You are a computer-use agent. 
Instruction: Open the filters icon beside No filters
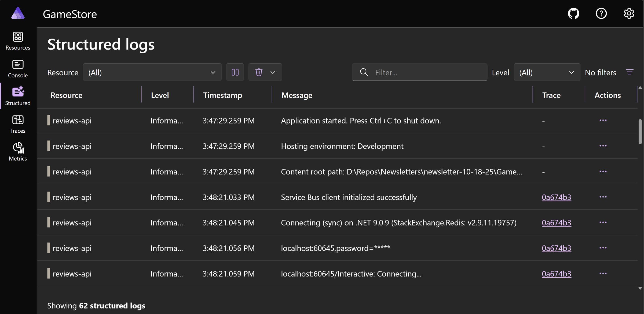coord(630,72)
